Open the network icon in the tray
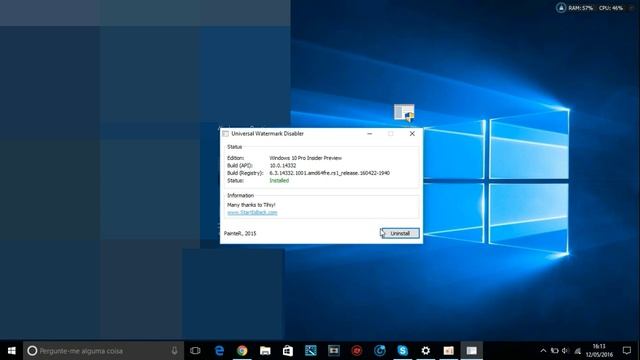The image size is (640, 360). (x=577, y=351)
